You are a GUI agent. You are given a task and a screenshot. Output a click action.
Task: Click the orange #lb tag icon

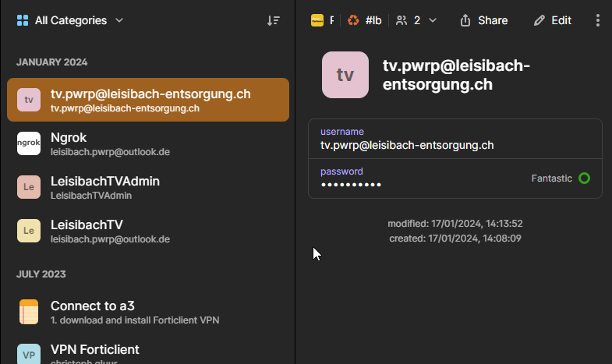coord(353,20)
